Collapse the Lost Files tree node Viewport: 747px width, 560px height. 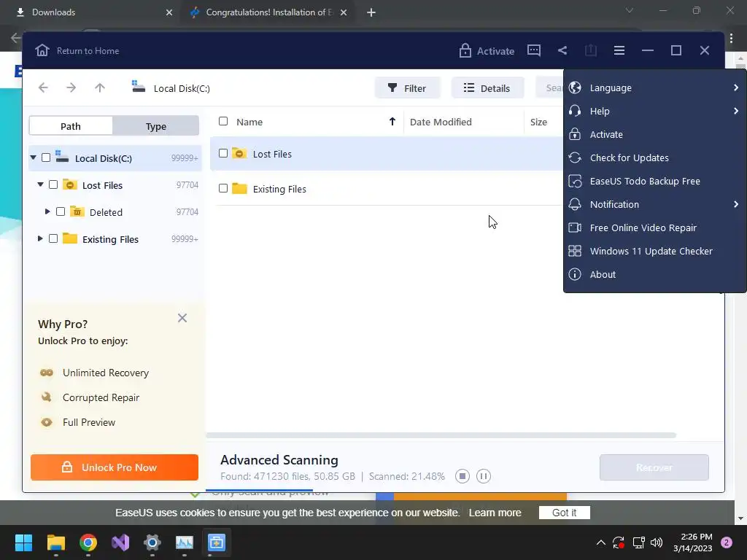(41, 184)
